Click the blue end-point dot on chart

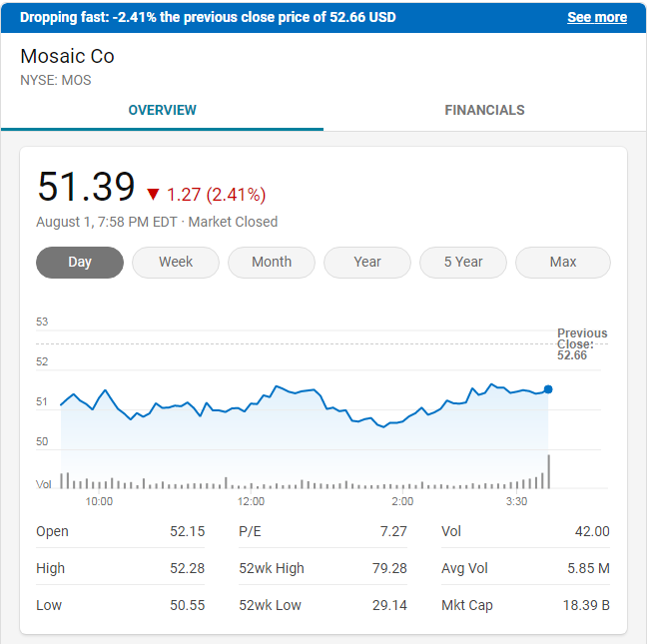coord(548,389)
